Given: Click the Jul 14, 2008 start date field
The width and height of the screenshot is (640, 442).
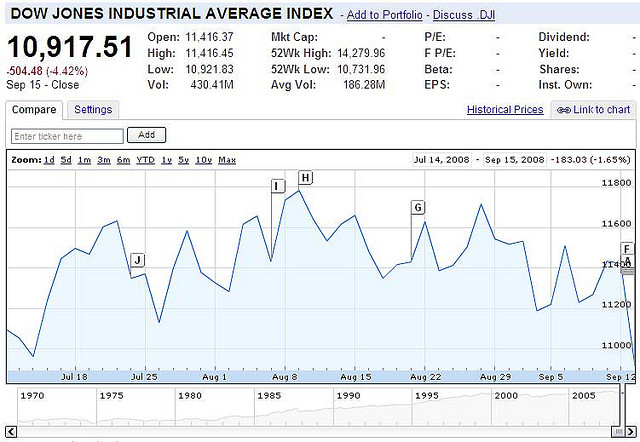Looking at the screenshot, I should (x=442, y=160).
